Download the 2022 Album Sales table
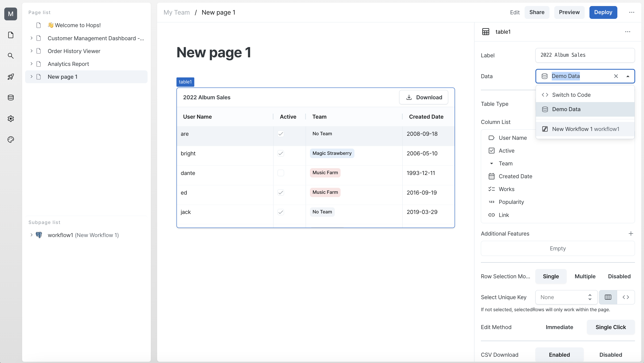This screenshot has height=363, width=644. (424, 97)
